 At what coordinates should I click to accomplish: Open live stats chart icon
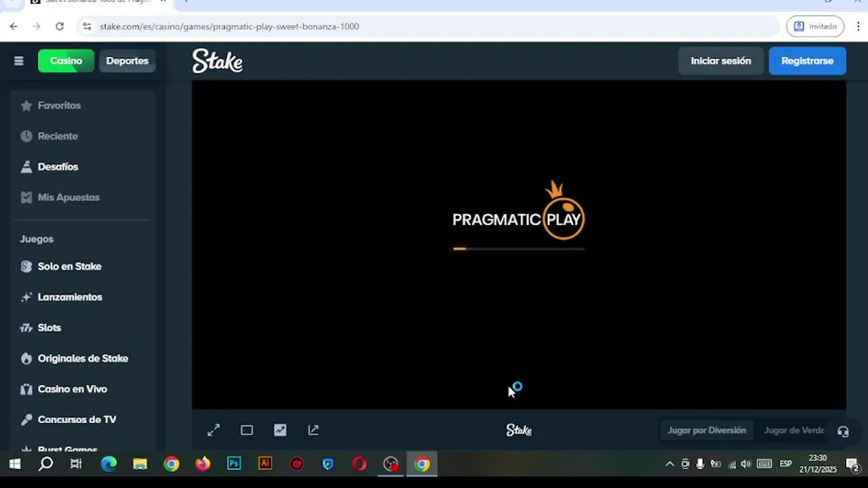(x=280, y=430)
